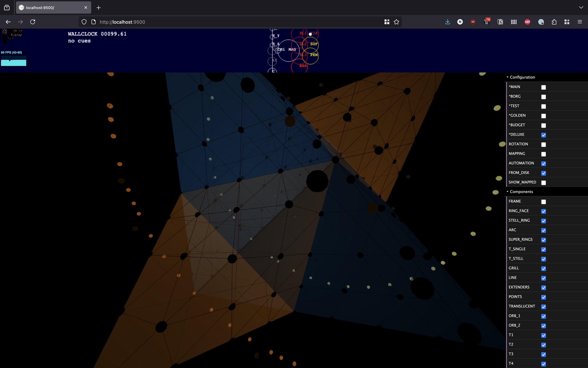The width and height of the screenshot is (588, 368).
Task: Open the Firefox extensions puzzle menu
Action: (x=554, y=22)
